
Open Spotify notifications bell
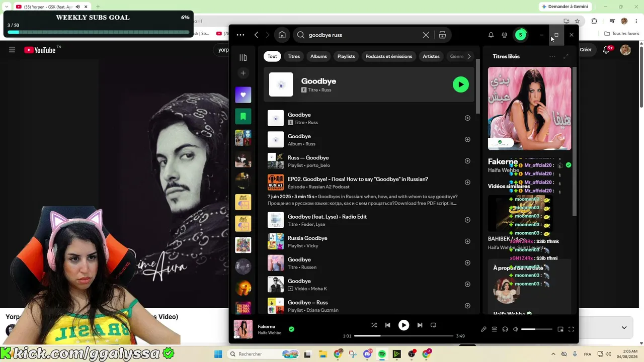coord(491,35)
